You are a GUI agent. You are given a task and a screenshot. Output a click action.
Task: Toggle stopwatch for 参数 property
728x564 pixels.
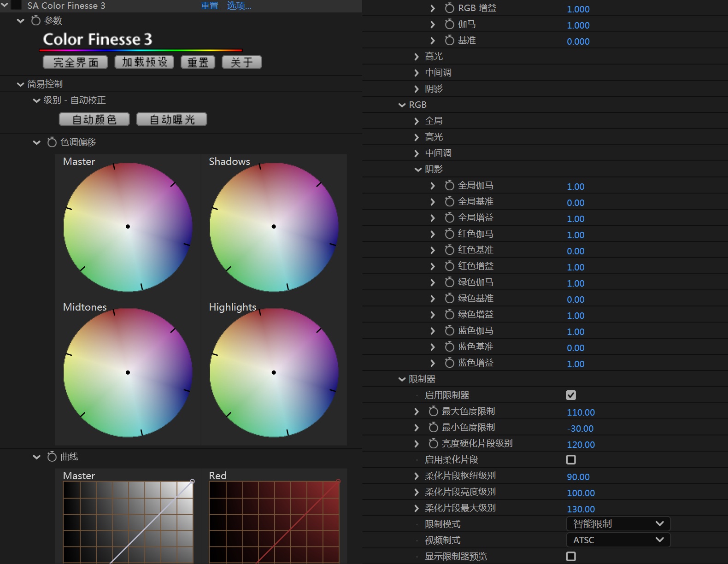35,20
